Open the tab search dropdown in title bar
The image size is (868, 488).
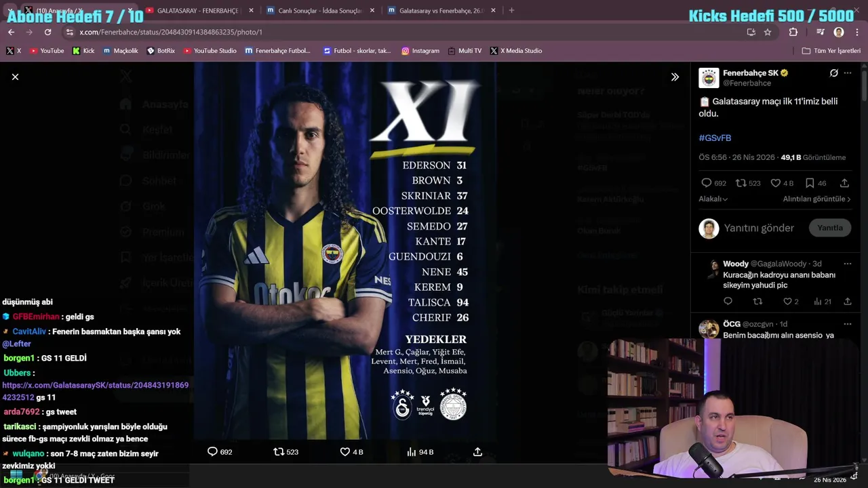coord(10,11)
